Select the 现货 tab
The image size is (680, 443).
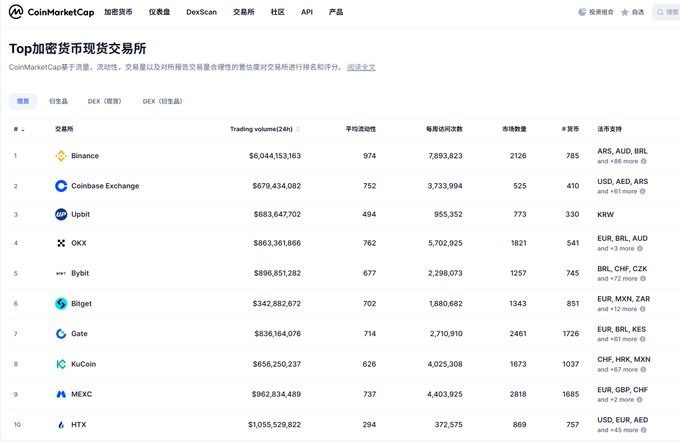tap(23, 101)
